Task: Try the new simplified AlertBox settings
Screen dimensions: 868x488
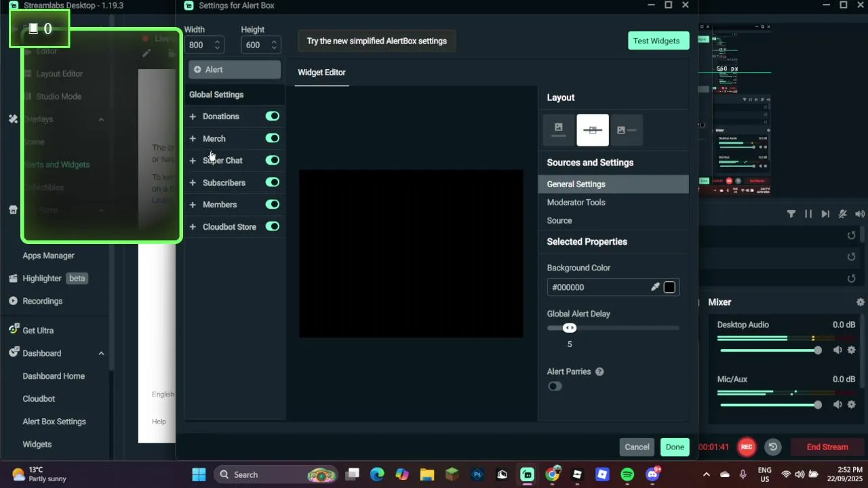Action: tap(376, 41)
